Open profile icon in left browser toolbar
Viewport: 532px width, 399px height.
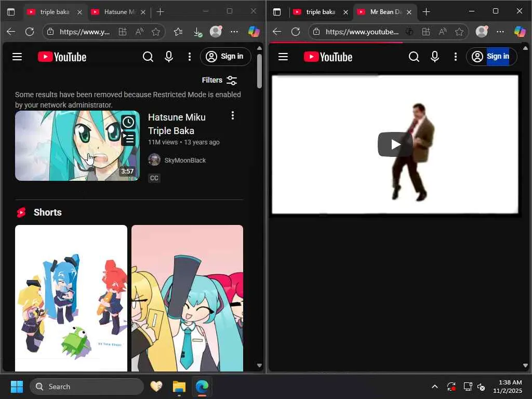216,32
